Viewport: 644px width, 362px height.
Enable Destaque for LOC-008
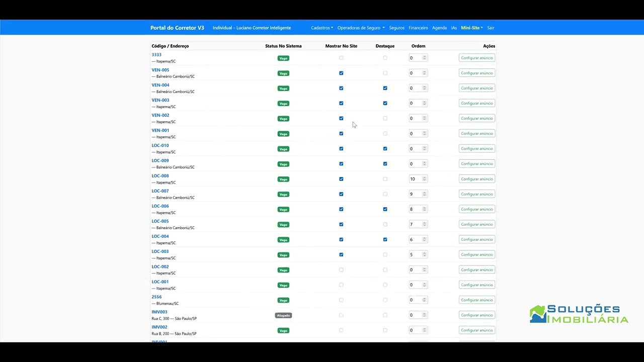pos(385,179)
